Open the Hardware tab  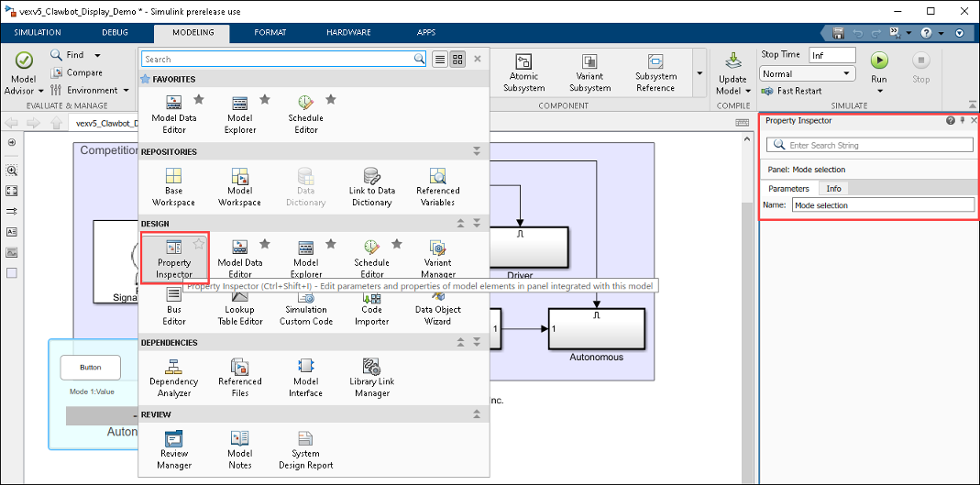tap(348, 32)
